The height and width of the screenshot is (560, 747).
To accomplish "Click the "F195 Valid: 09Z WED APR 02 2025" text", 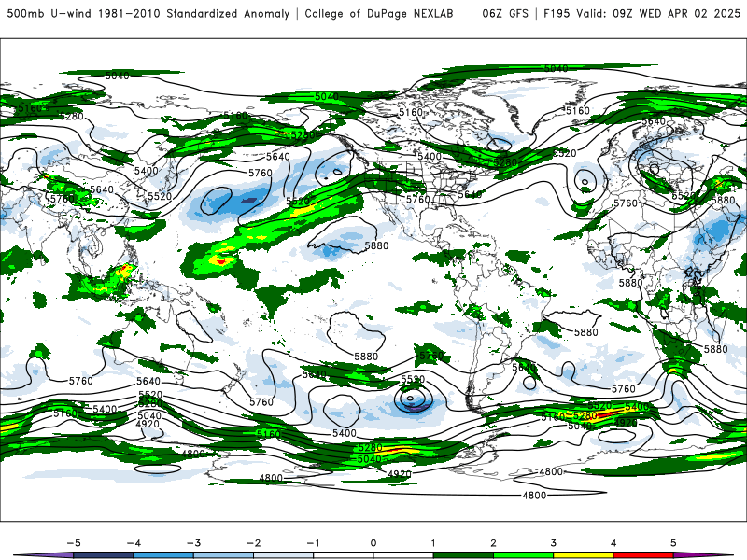I will coord(641,13).
